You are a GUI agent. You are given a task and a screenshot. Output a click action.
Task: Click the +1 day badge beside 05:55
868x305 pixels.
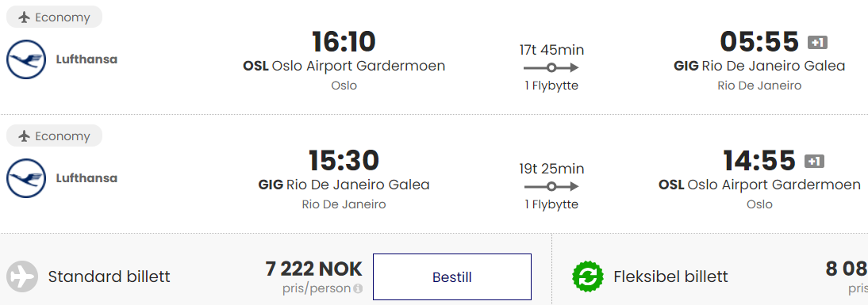click(818, 43)
